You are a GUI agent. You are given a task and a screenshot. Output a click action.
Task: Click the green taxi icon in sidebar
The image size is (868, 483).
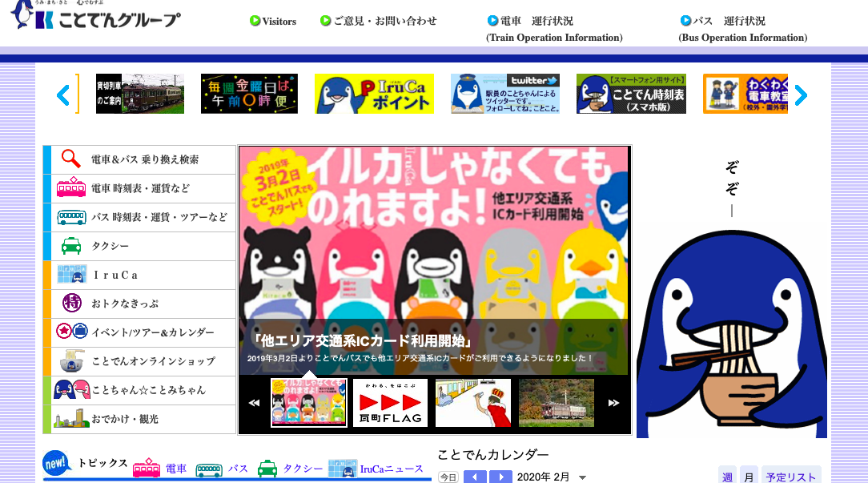pyautogui.click(x=71, y=246)
